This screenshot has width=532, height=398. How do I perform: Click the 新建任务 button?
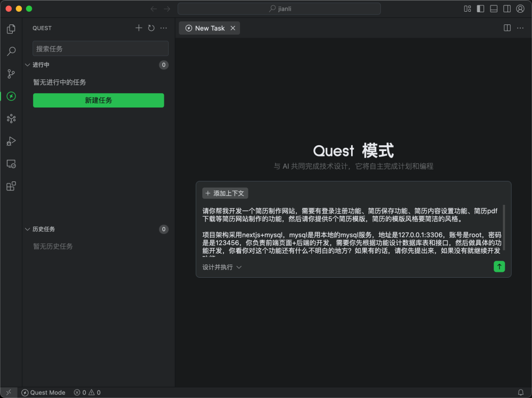click(98, 100)
